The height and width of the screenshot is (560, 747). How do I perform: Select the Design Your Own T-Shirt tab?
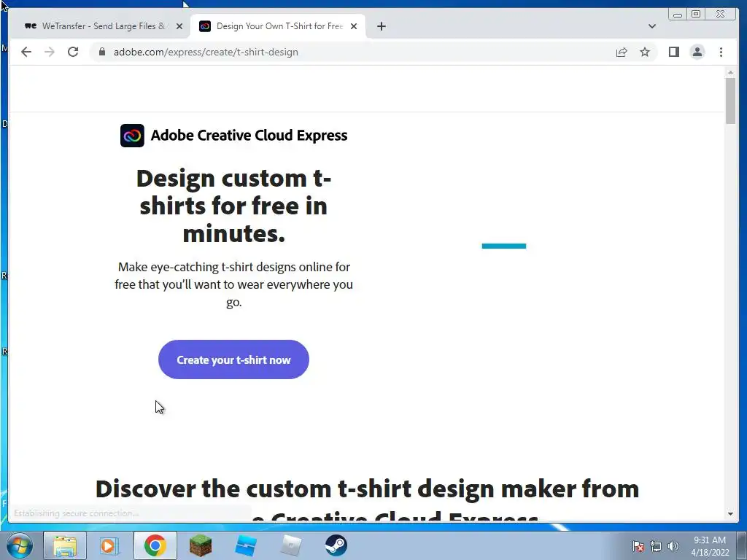pyautogui.click(x=278, y=26)
